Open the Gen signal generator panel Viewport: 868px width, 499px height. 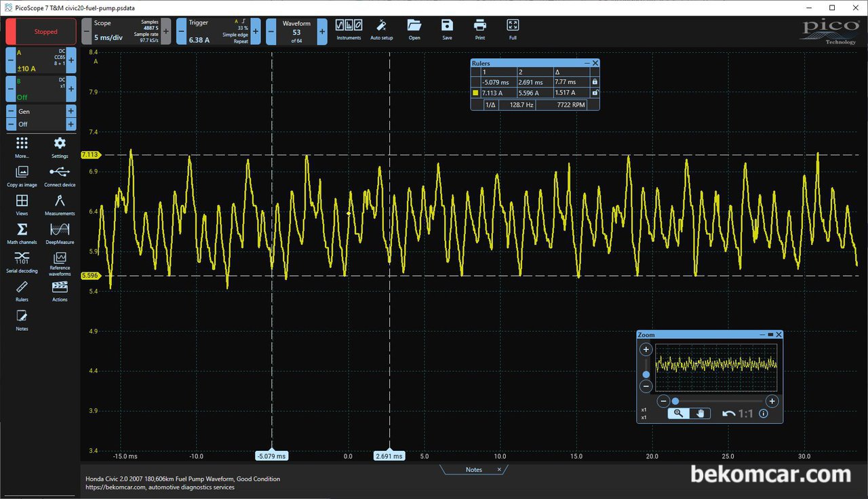tap(41, 111)
